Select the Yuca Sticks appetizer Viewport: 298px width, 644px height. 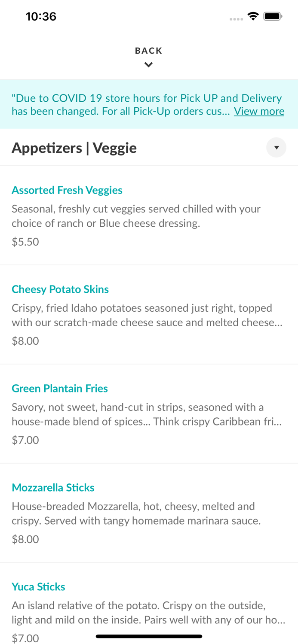(x=38, y=586)
